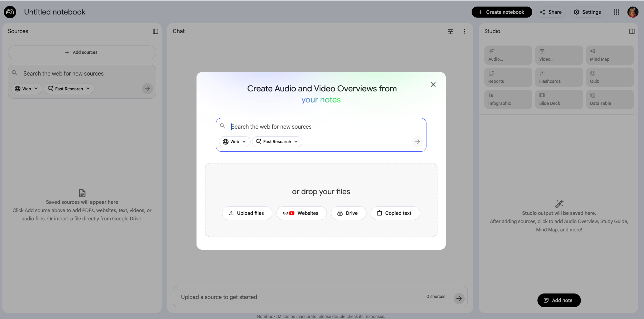Expand Fast Research dropdown in dialog
Screen dimensions: 644x319
coord(277,142)
